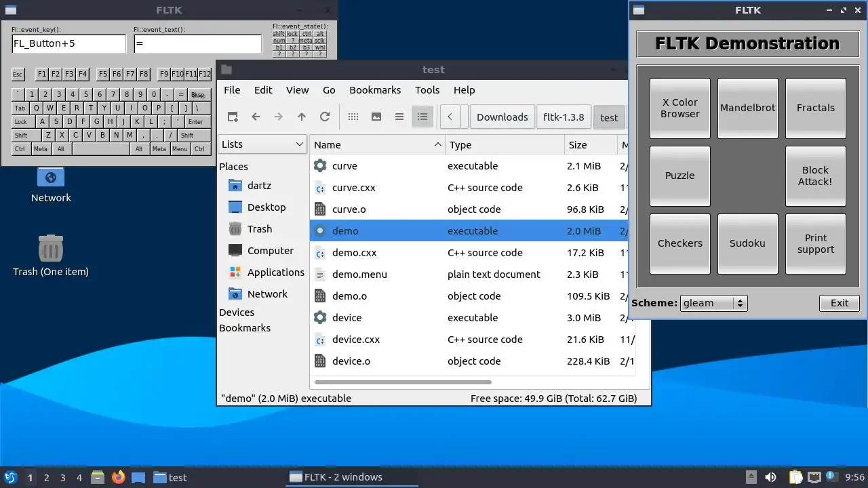The width and height of the screenshot is (868, 488).
Task: Click the file manager launcher in taskbar
Action: click(x=97, y=477)
